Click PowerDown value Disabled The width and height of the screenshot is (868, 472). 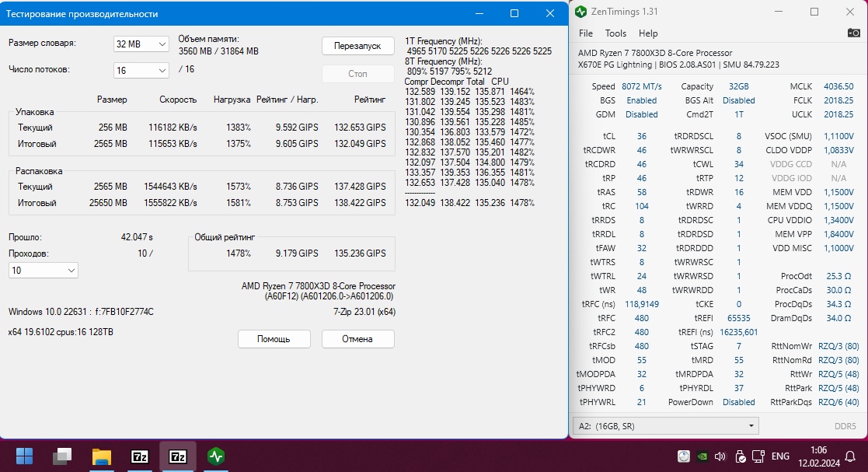738,402
